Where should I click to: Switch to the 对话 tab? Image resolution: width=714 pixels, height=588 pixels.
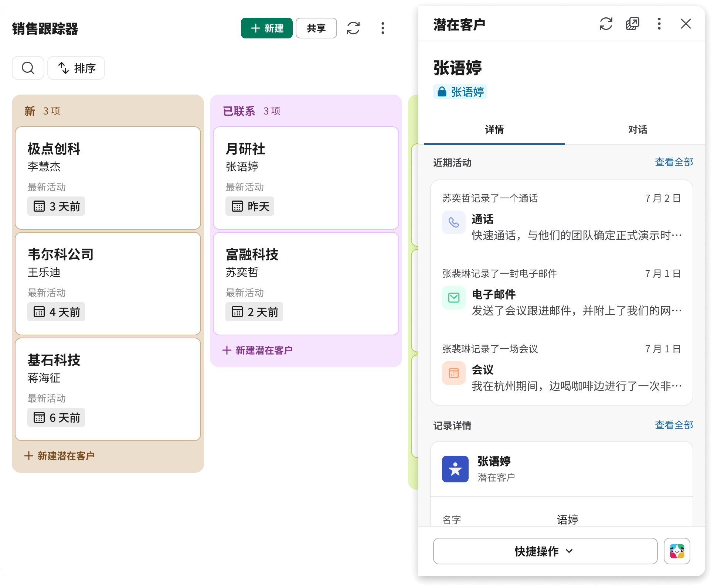click(637, 130)
